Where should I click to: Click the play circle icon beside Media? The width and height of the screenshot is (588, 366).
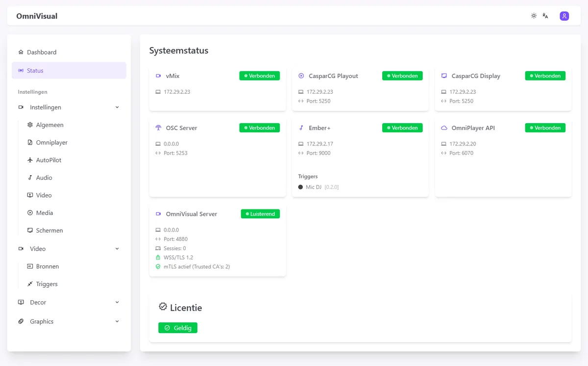[x=30, y=213]
